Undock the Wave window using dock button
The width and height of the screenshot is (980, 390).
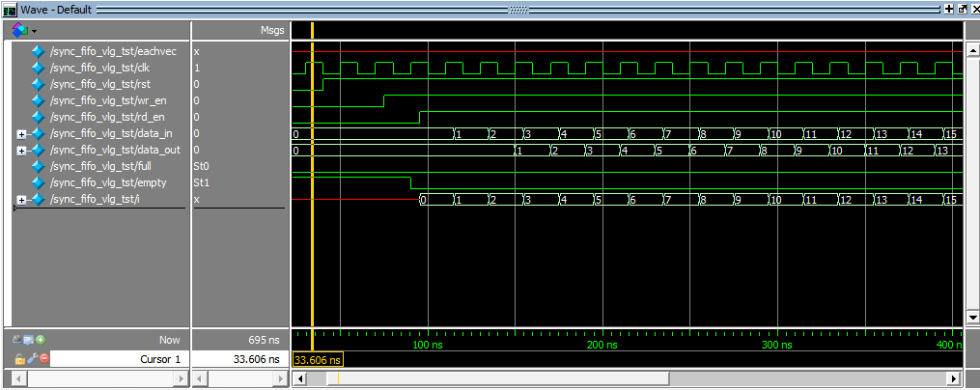coord(962,9)
